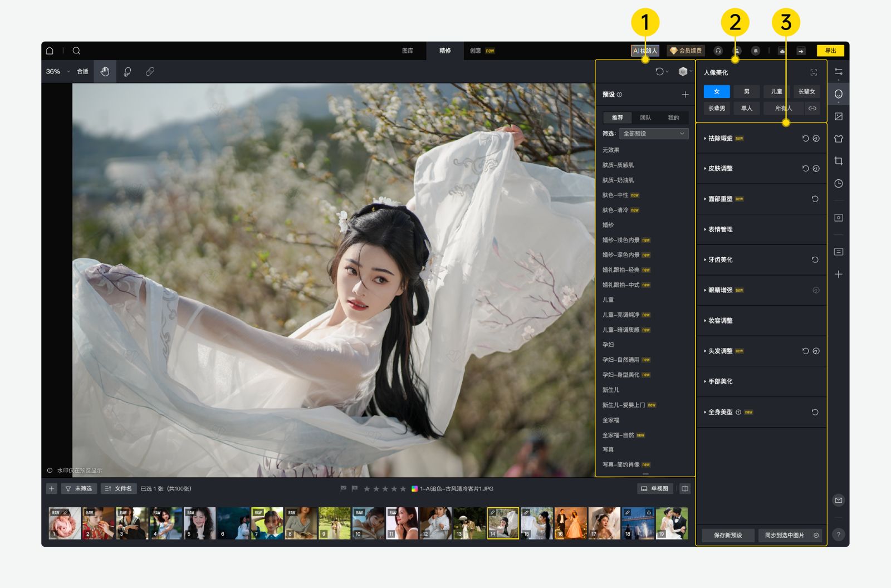Toggle the 单人 person mode
Viewport: 891px width, 588px height.
pos(746,109)
